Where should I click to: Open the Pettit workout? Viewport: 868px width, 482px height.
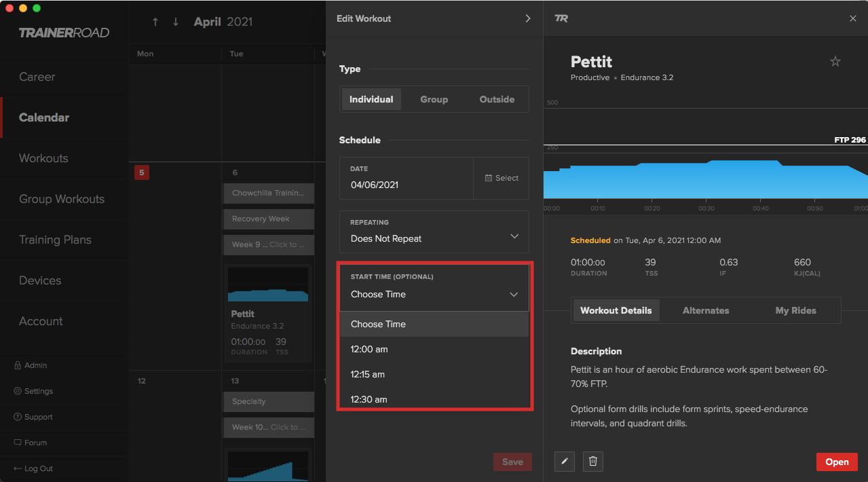(837, 462)
